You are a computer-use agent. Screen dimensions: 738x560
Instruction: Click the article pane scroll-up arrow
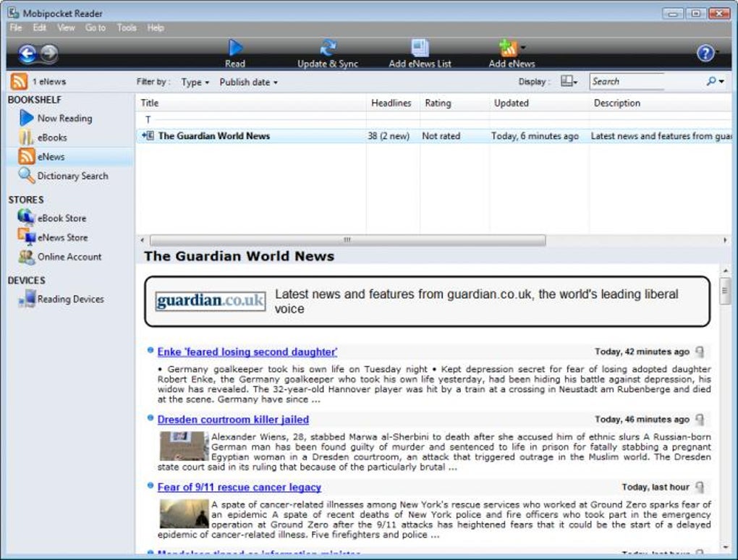tap(725, 271)
